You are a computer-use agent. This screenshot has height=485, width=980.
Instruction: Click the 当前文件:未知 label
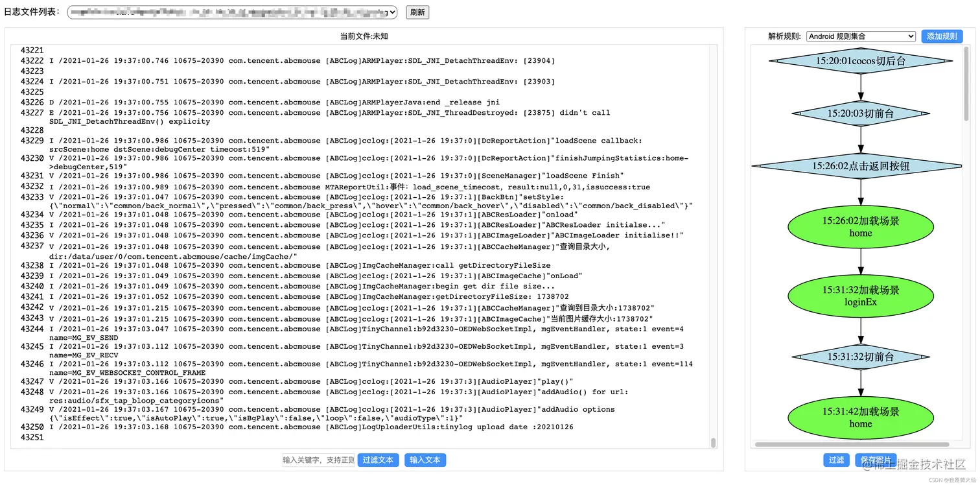click(x=364, y=36)
